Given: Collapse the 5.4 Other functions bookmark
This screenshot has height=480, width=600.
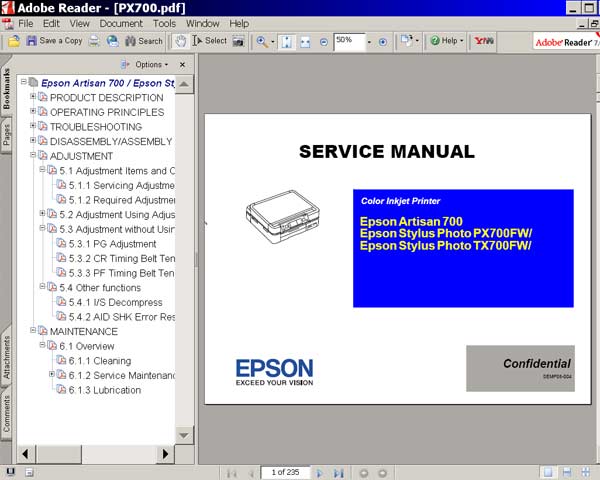Looking at the screenshot, I should pos(42,286).
